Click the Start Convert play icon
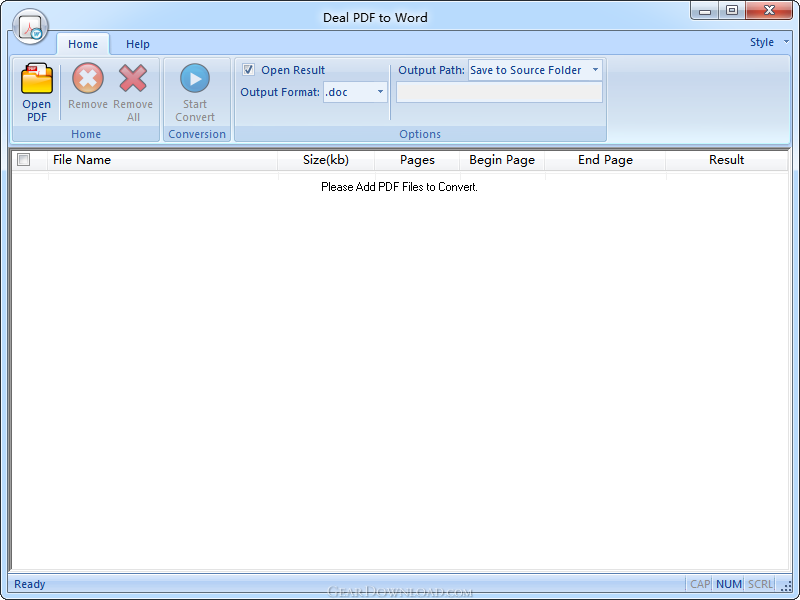This screenshot has width=800, height=600. [195, 79]
